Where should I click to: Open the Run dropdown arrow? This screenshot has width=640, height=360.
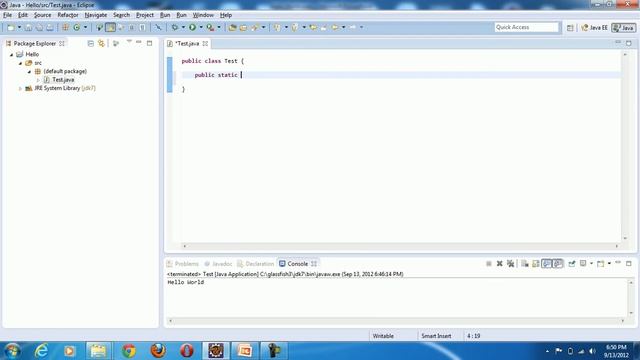201,27
